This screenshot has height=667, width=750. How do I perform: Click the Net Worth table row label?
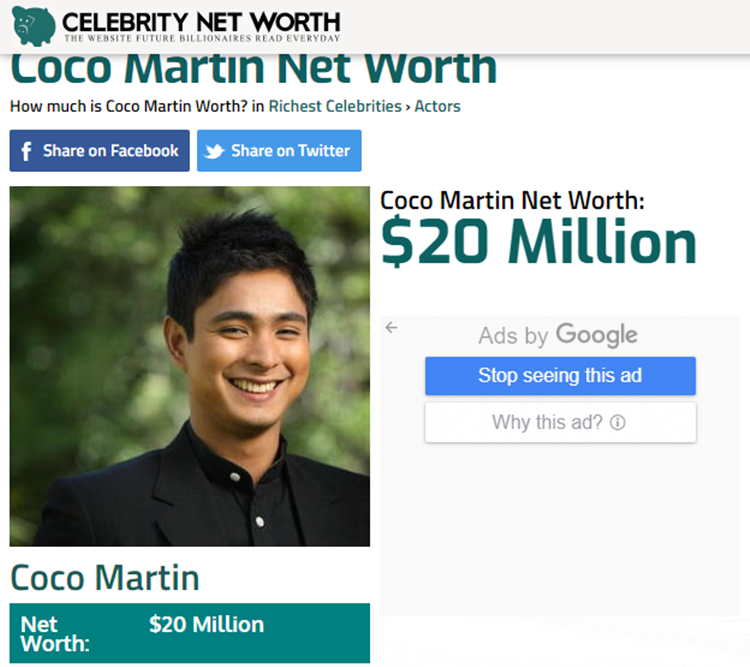tap(55, 634)
